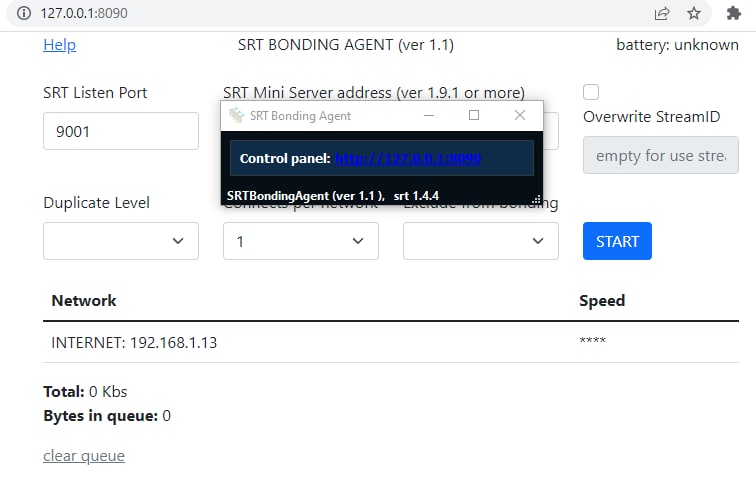Click the SRT Bonding Agent window app icon
Image resolution: width=756 pixels, height=479 pixels.
236,115
